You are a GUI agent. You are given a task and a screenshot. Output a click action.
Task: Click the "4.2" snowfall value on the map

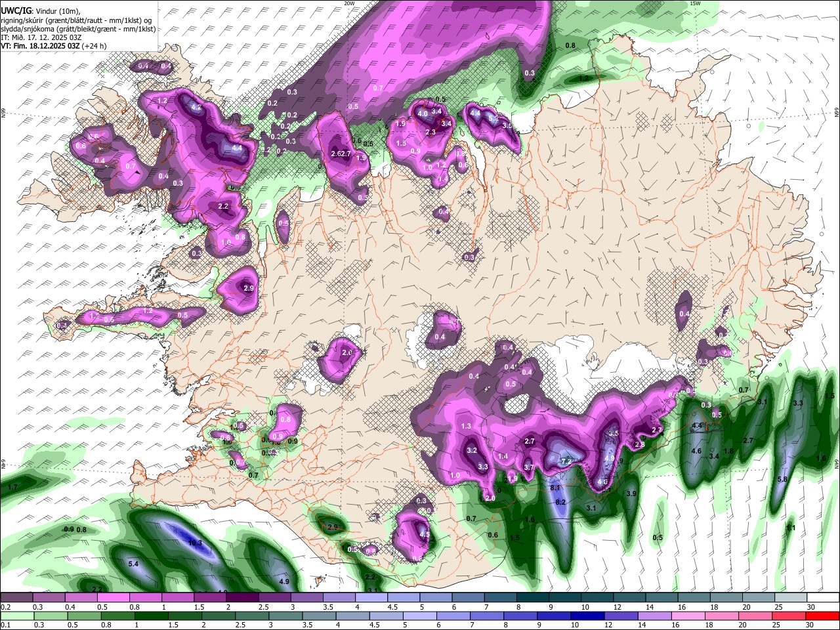(196, 107)
